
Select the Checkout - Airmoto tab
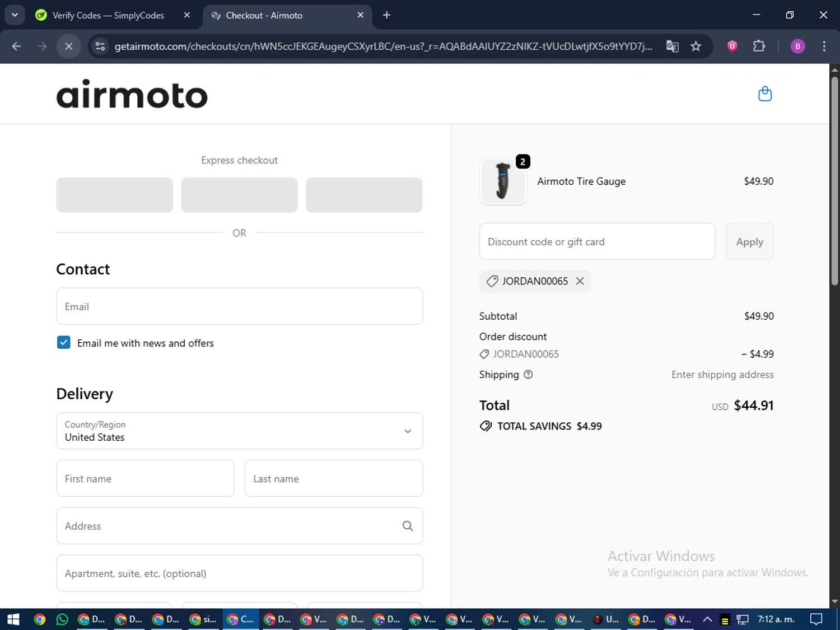click(287, 15)
